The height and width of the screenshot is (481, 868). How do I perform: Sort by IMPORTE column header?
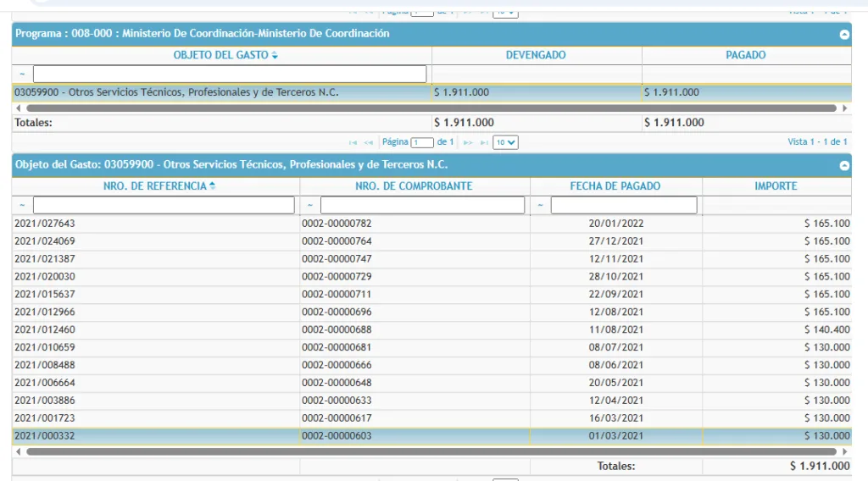pyautogui.click(x=776, y=186)
